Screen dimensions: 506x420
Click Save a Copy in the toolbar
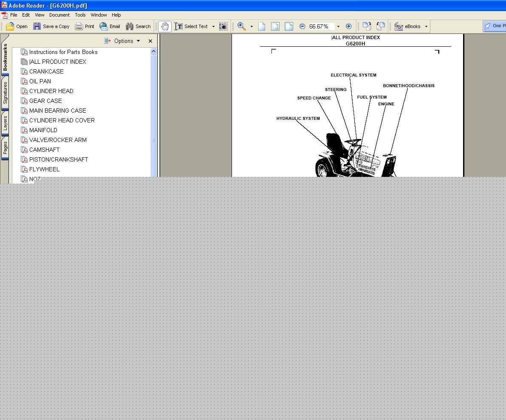click(x=51, y=26)
